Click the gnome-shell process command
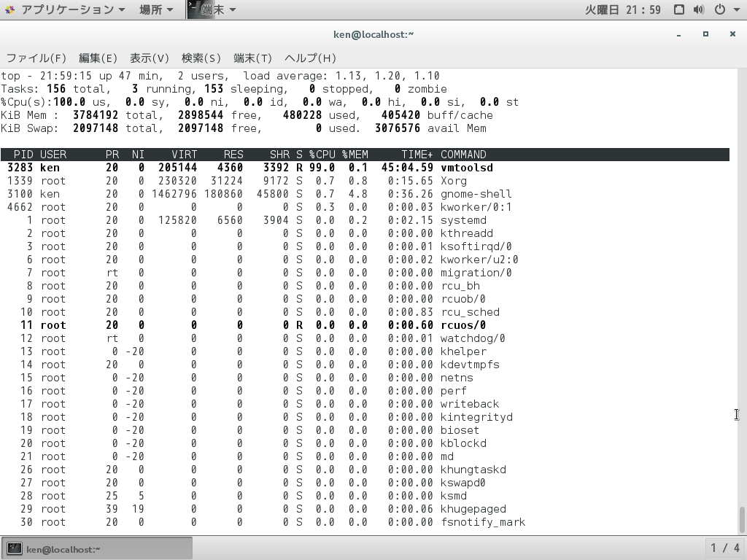This screenshot has width=747, height=560. 476,194
